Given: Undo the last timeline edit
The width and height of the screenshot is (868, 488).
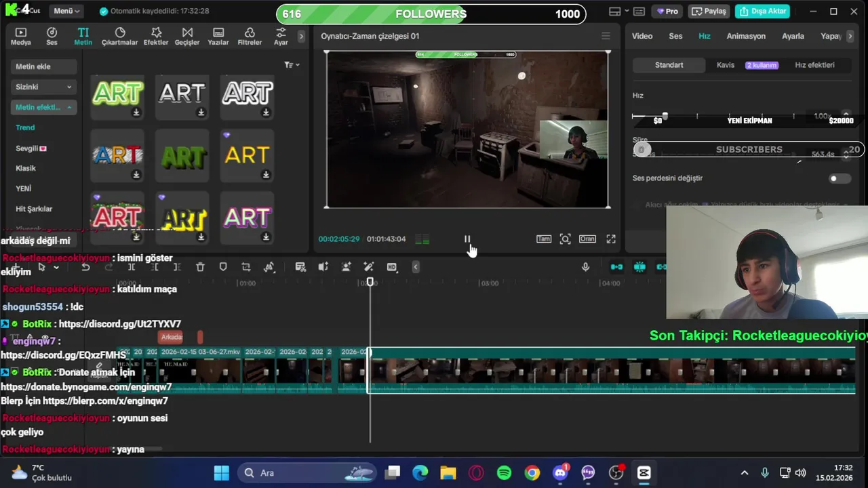Looking at the screenshot, I should pos(85,267).
